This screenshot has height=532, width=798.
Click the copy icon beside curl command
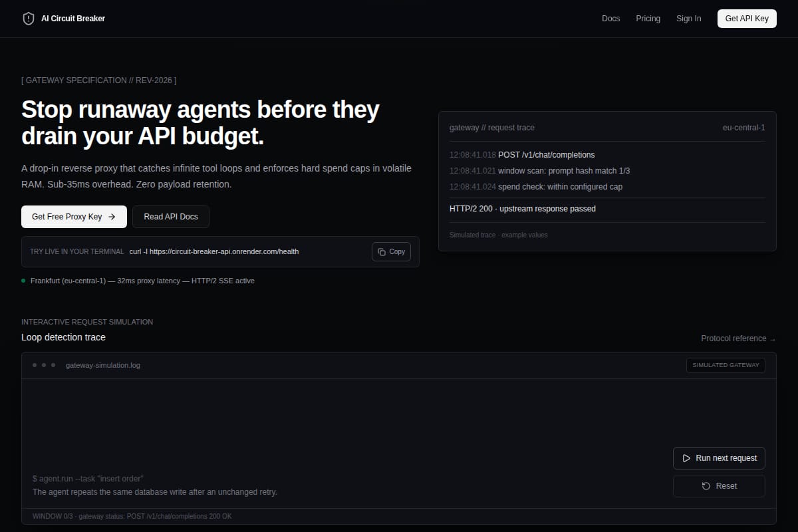tap(382, 252)
